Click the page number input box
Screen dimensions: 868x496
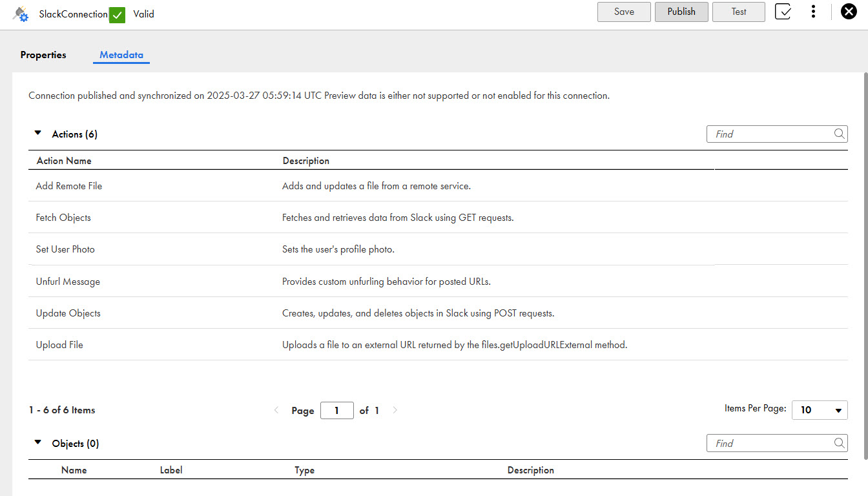coord(336,410)
